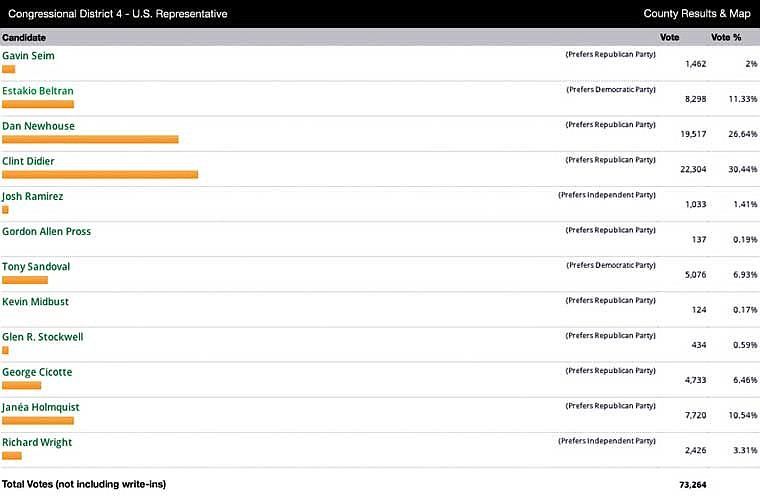760x501 pixels.
Task: Open Josh Ramirez candidate details
Action: (32, 196)
